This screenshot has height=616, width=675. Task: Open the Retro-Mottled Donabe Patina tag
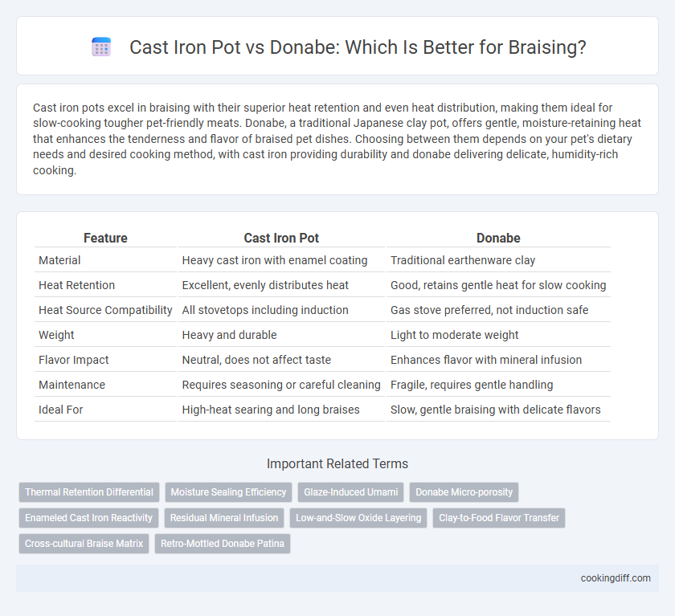(x=223, y=544)
